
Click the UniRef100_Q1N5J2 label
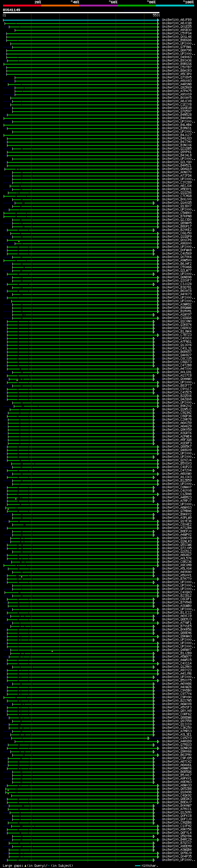[176, 410]
